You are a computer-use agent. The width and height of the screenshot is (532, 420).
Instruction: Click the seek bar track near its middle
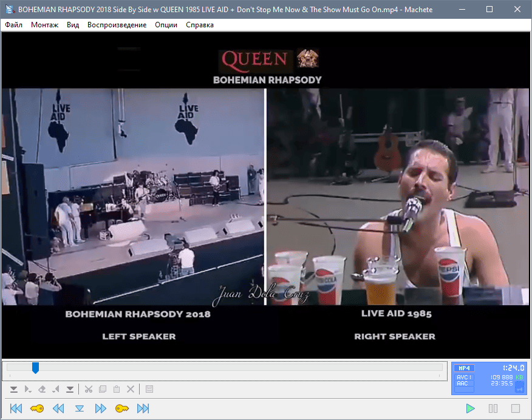(x=225, y=367)
